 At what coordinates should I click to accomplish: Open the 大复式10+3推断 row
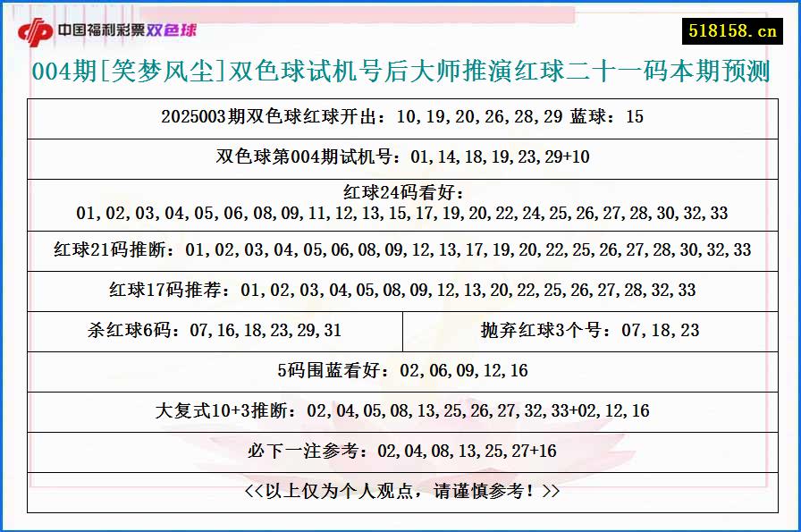(x=400, y=410)
